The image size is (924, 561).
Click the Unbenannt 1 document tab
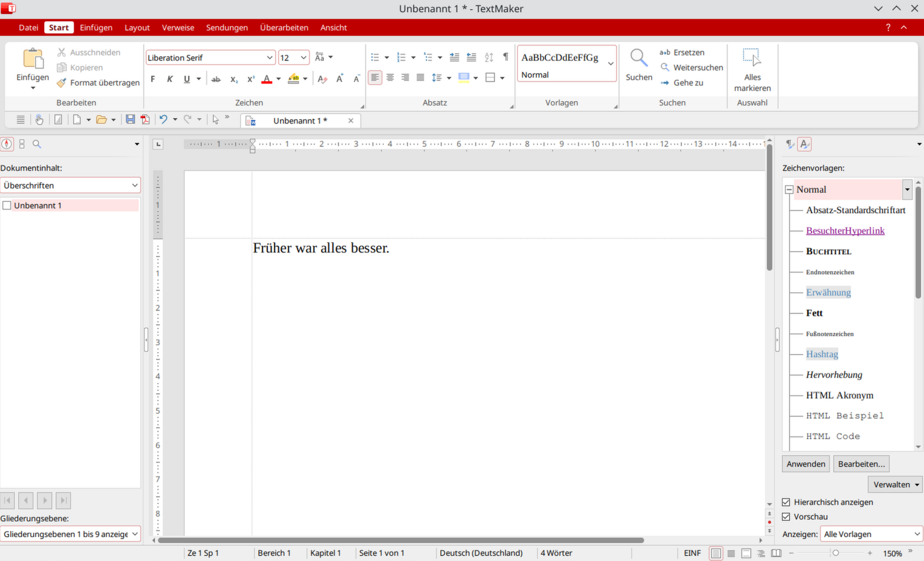[301, 120]
